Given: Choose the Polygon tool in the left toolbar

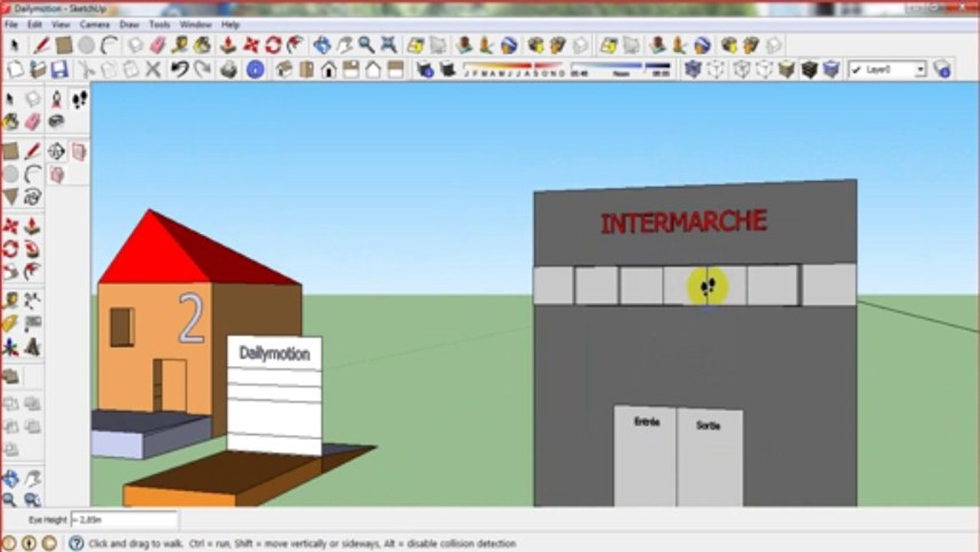Looking at the screenshot, I should click(10, 197).
